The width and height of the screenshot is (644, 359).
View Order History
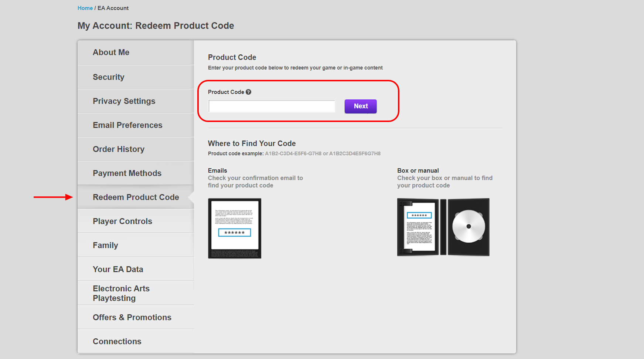(136, 149)
